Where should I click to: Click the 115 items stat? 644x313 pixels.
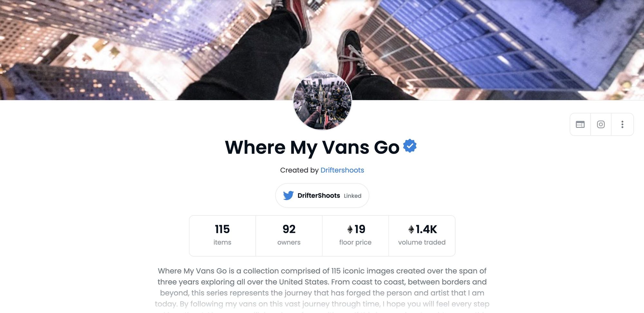[x=222, y=235]
